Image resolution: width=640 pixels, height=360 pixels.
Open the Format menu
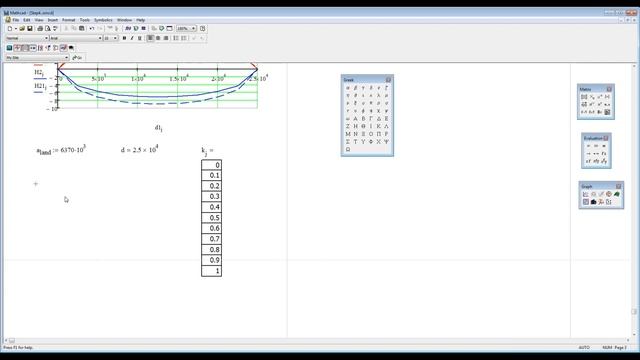click(69, 20)
